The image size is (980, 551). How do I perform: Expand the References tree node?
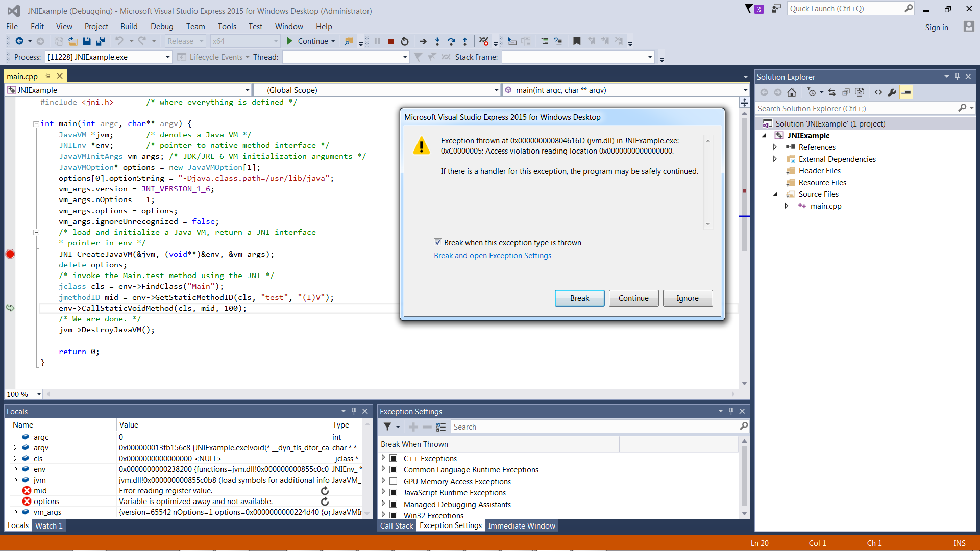775,147
